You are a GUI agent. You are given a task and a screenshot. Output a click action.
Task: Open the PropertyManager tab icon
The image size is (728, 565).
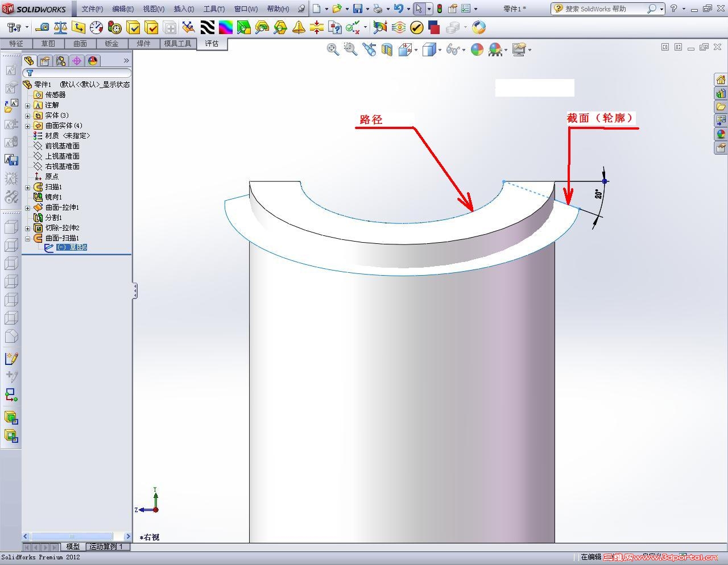[x=44, y=61]
